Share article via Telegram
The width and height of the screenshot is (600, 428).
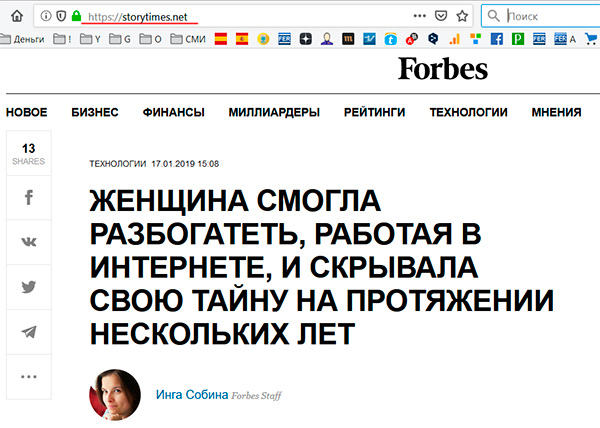29,331
